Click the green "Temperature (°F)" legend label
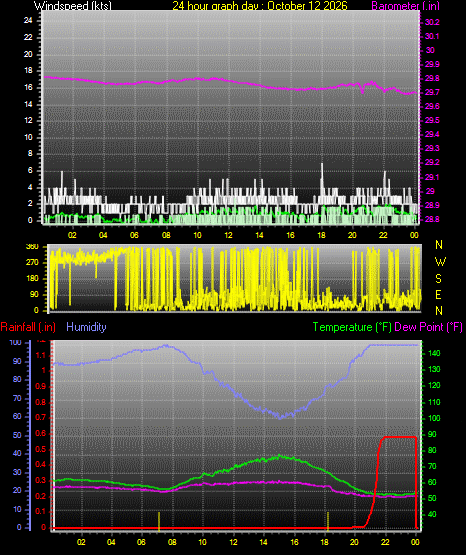Screen dimensions: 466x555 click(x=352, y=327)
